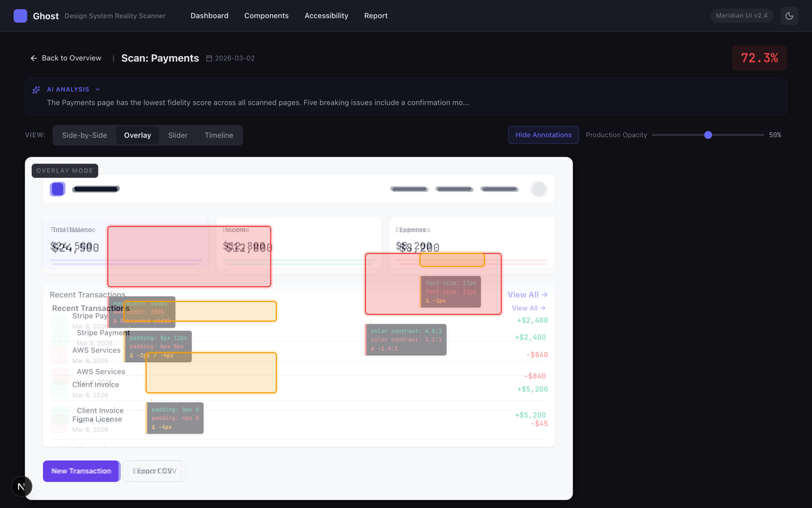812x508 pixels.
Task: Click the AI Analysis sparkle icon
Action: (36, 90)
